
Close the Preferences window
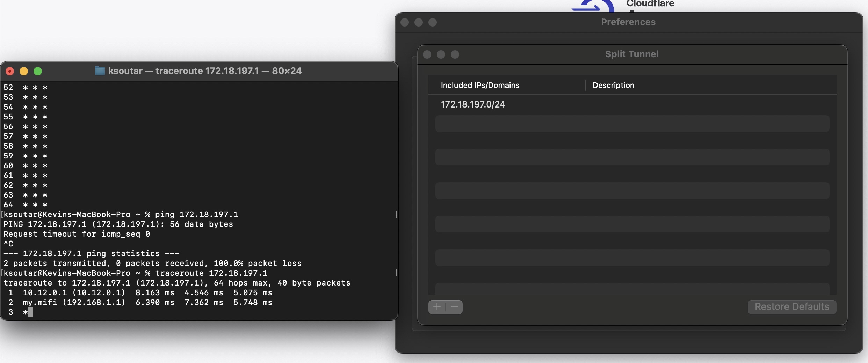[x=405, y=22]
